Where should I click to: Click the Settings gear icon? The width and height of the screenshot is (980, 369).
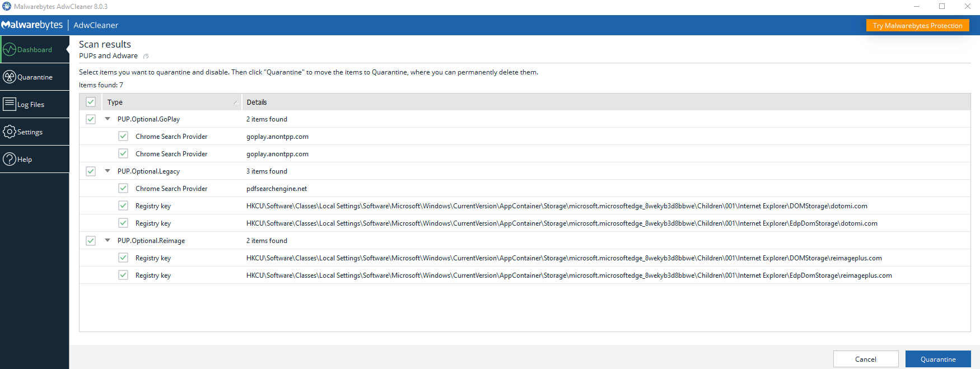point(10,132)
